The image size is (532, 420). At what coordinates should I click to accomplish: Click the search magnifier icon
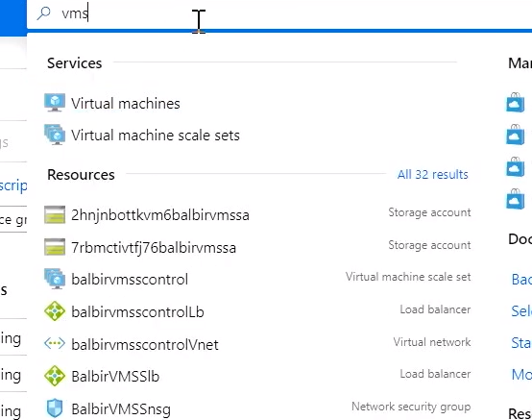pyautogui.click(x=44, y=13)
